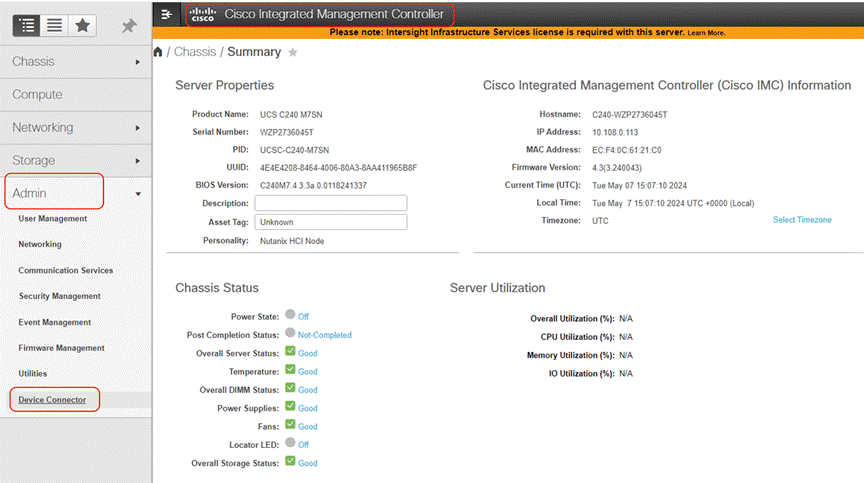Click into the Asset Tag field
864x483 pixels.
point(331,222)
